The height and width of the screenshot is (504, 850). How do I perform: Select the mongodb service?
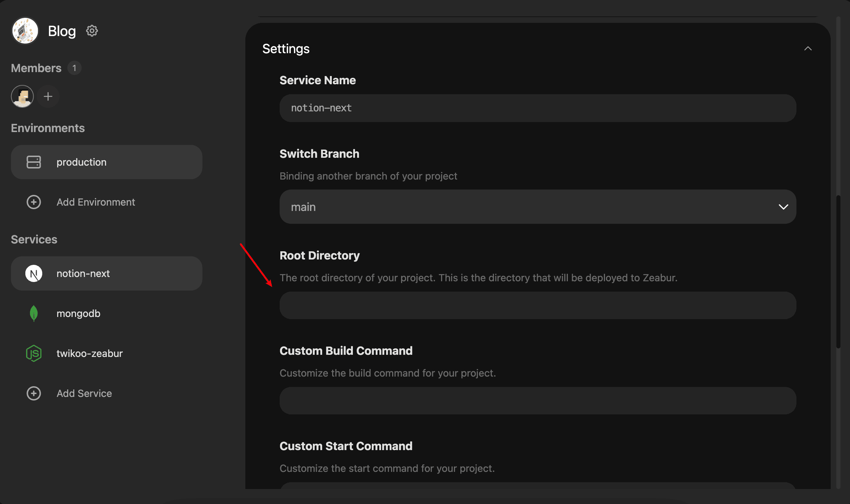[106, 313]
